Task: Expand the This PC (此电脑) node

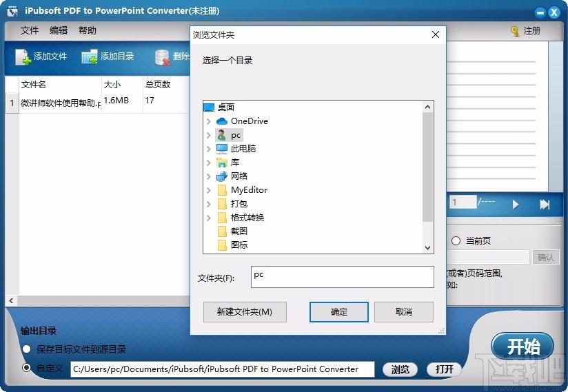Action: pyautogui.click(x=209, y=149)
